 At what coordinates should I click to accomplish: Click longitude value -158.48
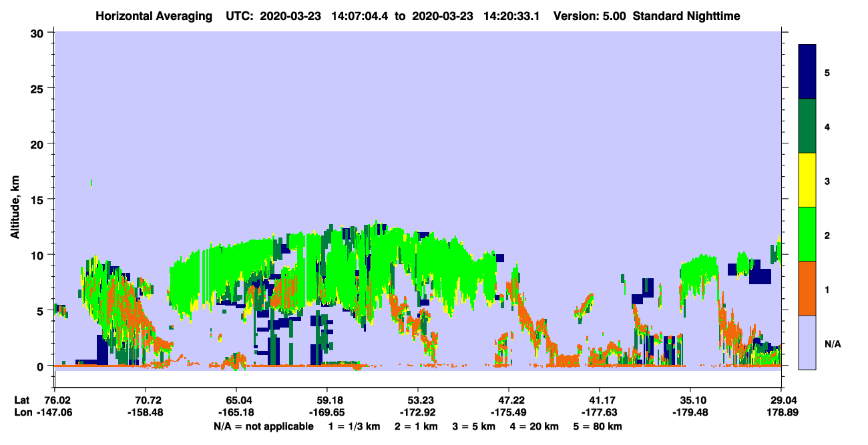coord(146,412)
